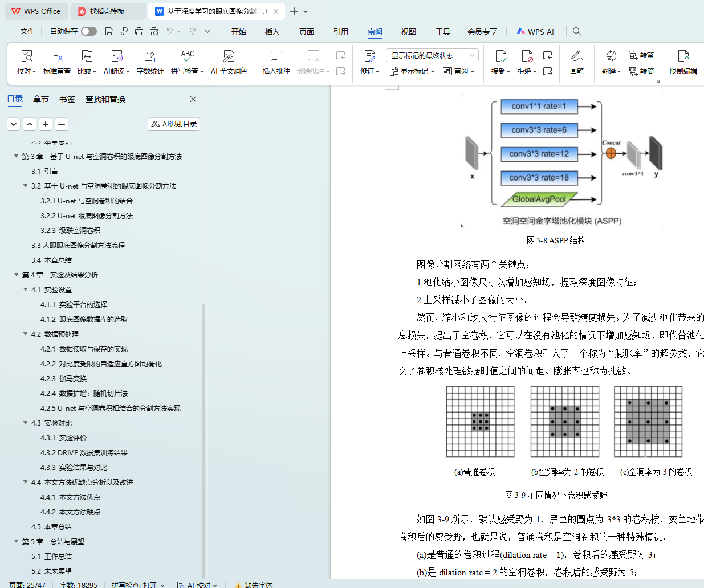Screen dimensions: 704x588
Task: Switch to 书签 tab in navigation panel
Action: tap(67, 99)
